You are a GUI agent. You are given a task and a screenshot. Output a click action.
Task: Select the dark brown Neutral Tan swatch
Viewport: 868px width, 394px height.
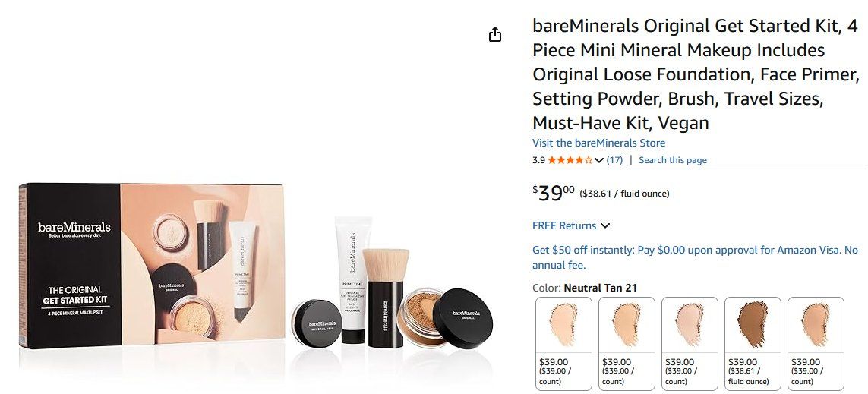click(753, 344)
